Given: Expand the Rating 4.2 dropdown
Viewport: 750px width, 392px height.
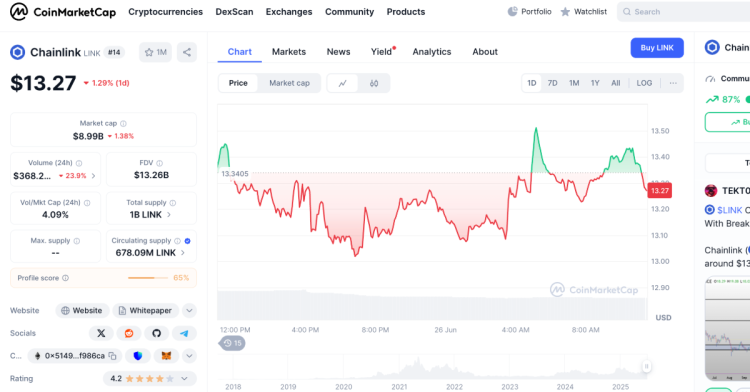Looking at the screenshot, I should pos(184,379).
